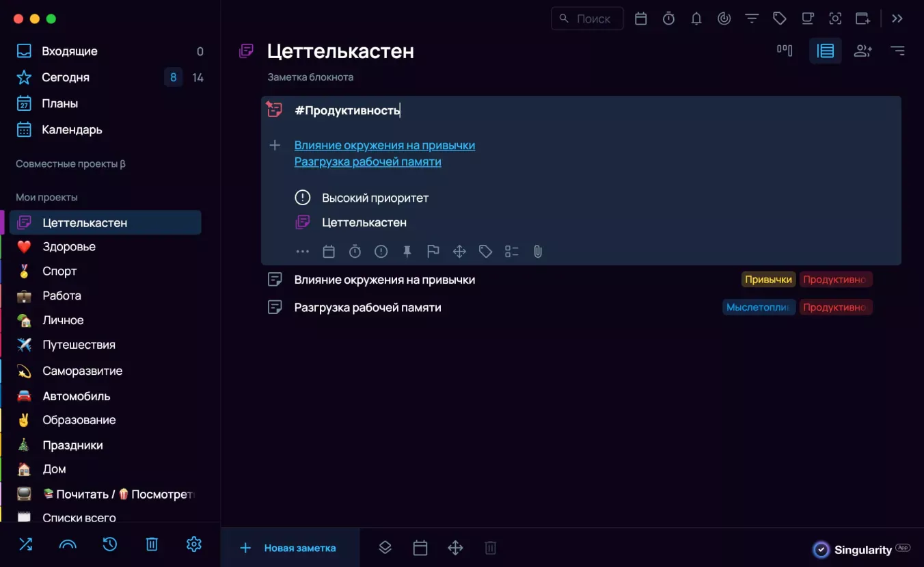Open the filter icon in top toolbar
This screenshot has width=924, height=567.
tap(752, 18)
